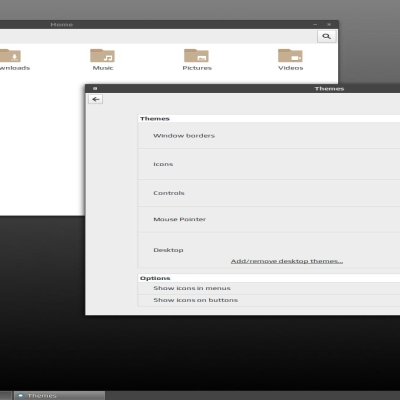Select the Controls theme row

pos(269,193)
